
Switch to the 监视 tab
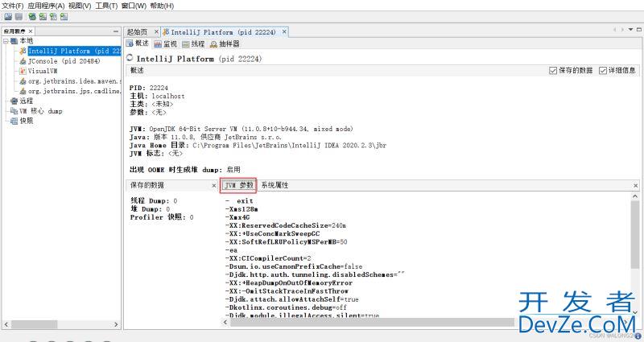166,43
